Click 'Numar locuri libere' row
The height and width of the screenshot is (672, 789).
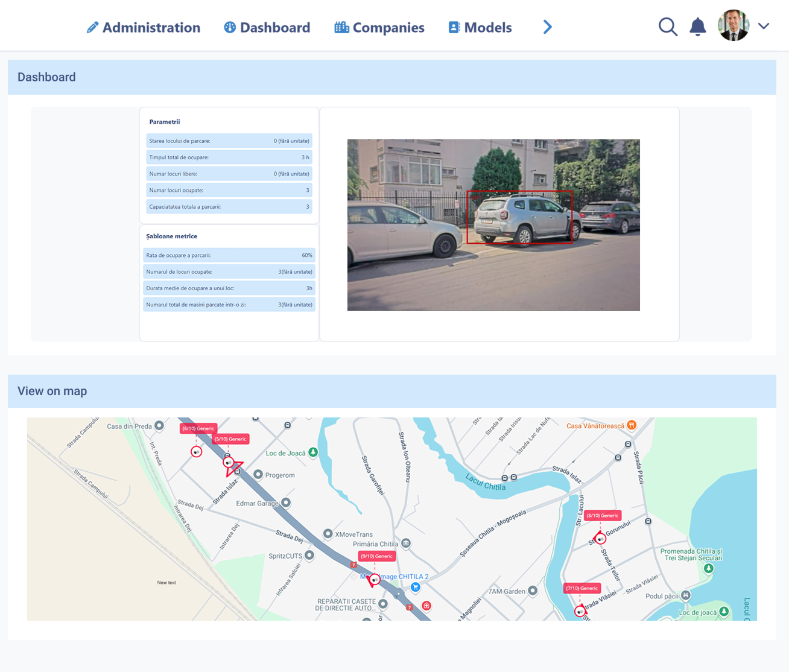tap(229, 174)
